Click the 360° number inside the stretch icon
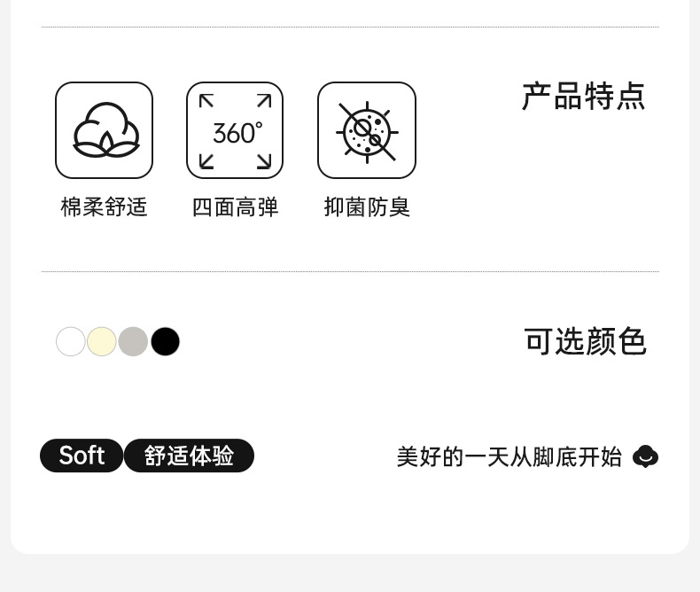This screenshot has height=592, width=700. click(x=237, y=133)
